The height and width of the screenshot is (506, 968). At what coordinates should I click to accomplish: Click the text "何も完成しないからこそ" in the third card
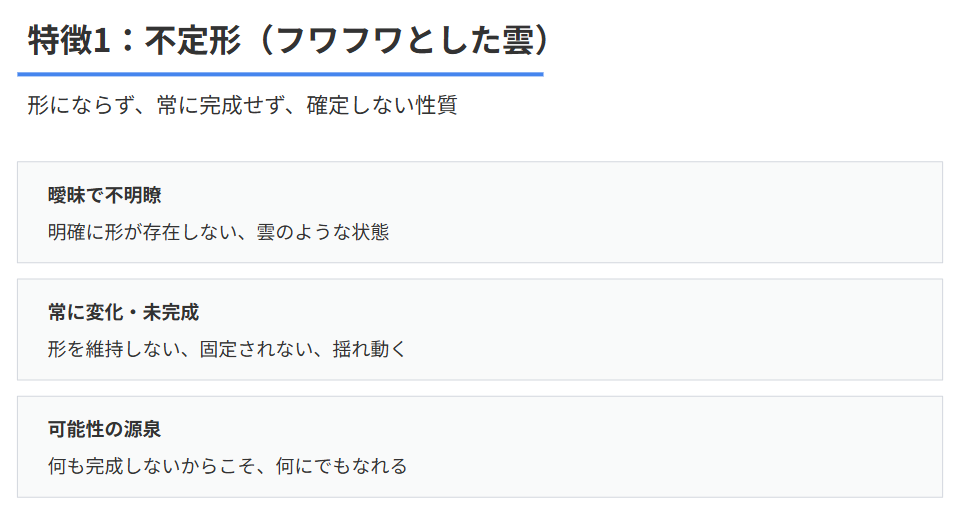tap(151, 466)
